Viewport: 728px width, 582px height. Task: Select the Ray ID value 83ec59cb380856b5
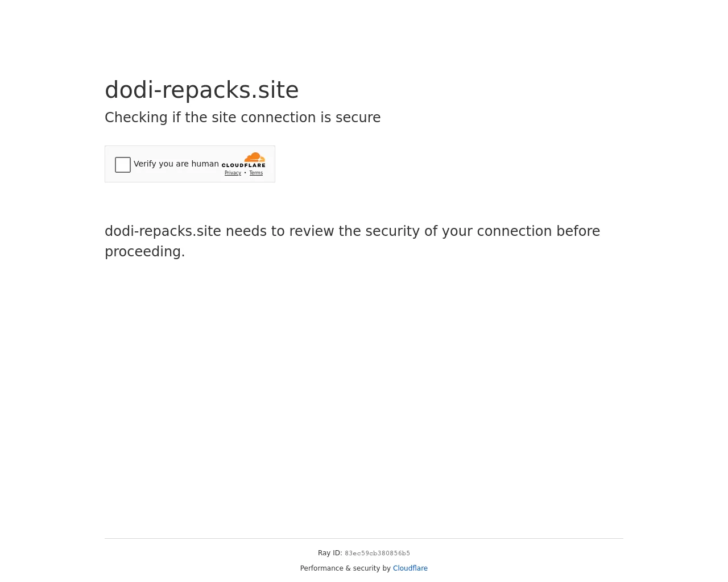click(x=377, y=554)
